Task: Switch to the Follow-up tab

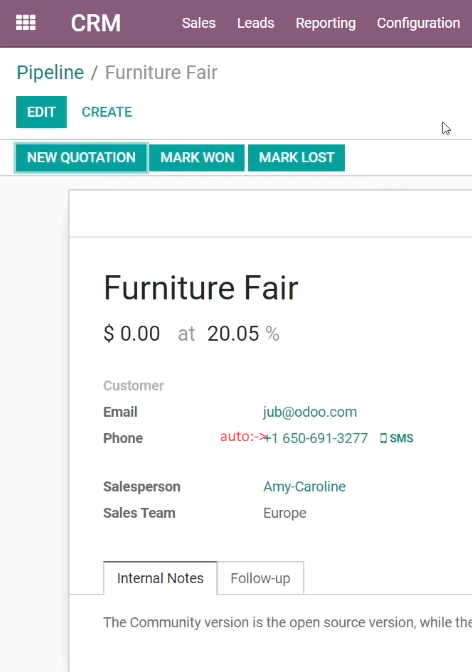Action: tap(260, 578)
